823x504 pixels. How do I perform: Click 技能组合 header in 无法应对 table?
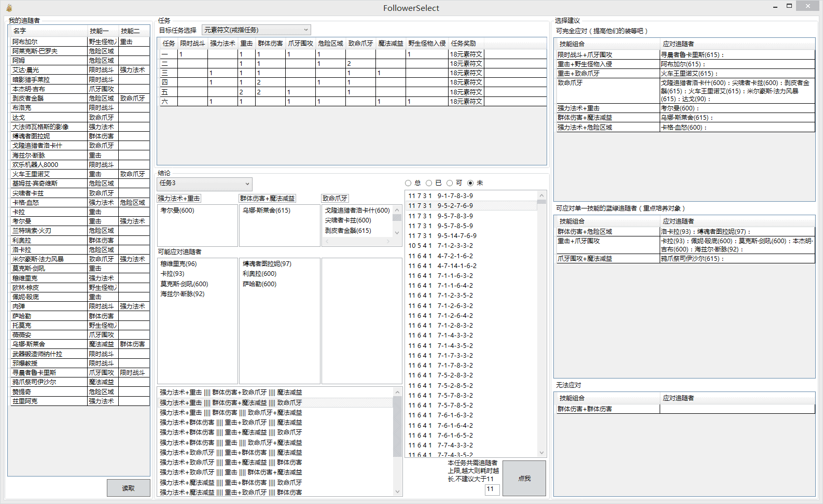click(x=608, y=398)
